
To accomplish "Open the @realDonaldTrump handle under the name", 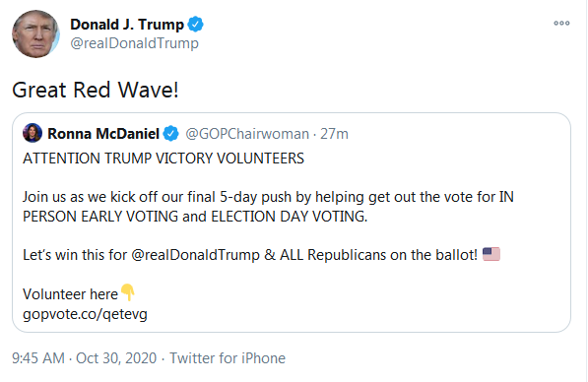I will pos(134,43).
